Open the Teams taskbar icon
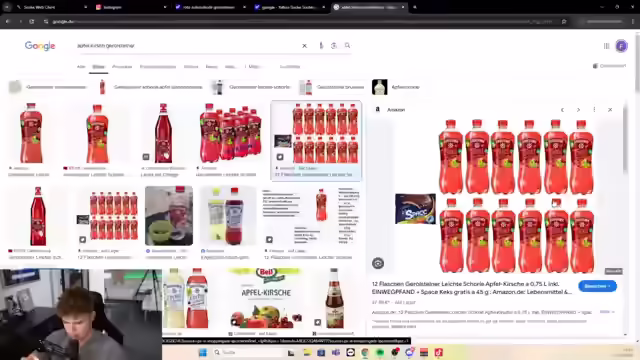 (x=336, y=352)
